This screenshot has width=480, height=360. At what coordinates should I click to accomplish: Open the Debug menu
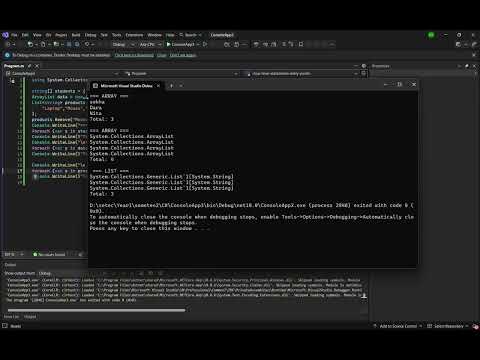click(x=90, y=35)
